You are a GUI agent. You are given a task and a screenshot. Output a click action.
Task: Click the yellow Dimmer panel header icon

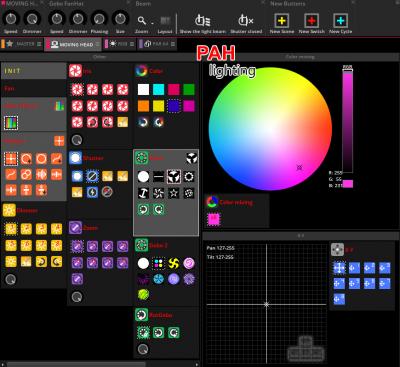coord(9,210)
